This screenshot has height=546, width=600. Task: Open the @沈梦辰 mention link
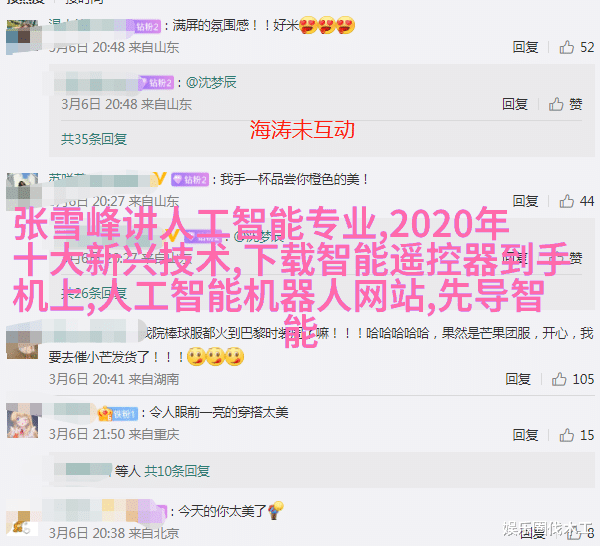tap(211, 82)
